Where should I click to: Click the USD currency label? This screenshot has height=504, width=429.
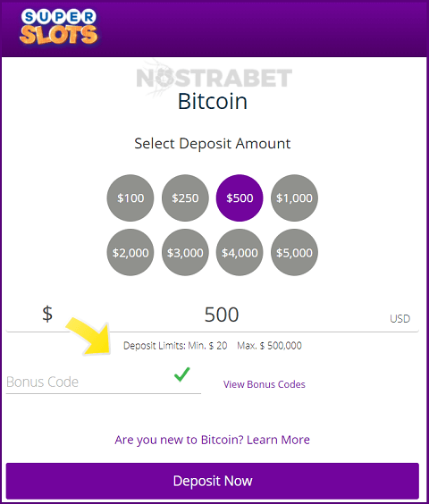[x=400, y=318]
